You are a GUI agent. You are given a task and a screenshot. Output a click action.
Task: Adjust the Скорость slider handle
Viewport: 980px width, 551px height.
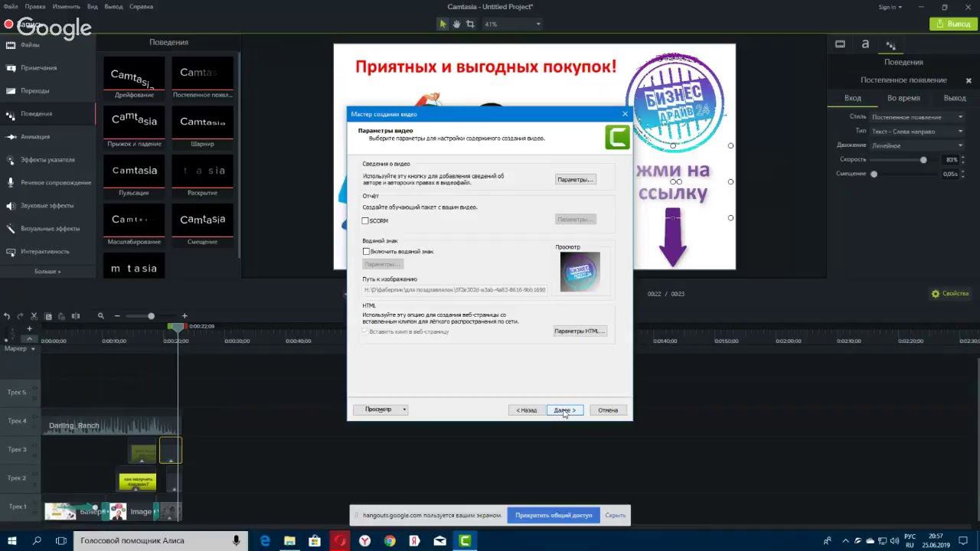[923, 160]
